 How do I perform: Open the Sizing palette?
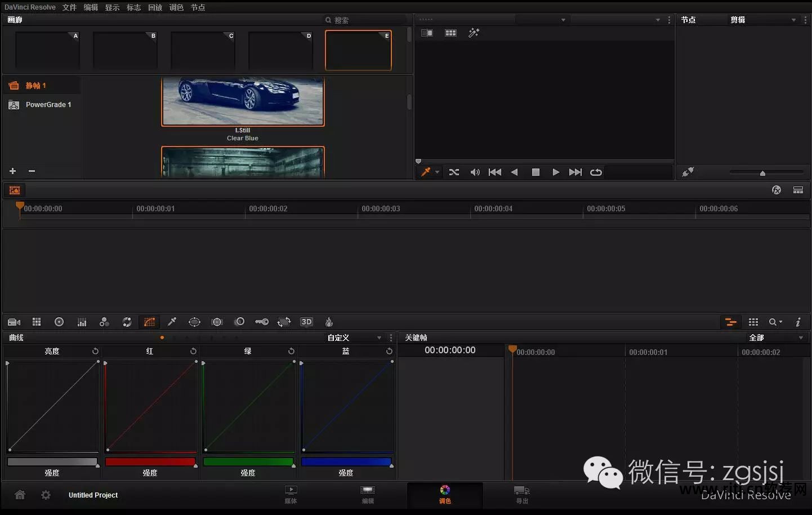click(284, 322)
